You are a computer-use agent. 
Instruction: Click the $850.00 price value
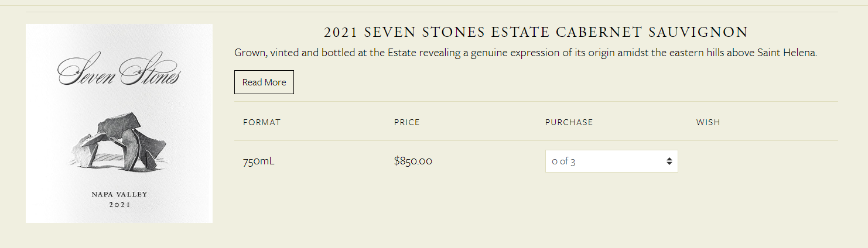(413, 161)
